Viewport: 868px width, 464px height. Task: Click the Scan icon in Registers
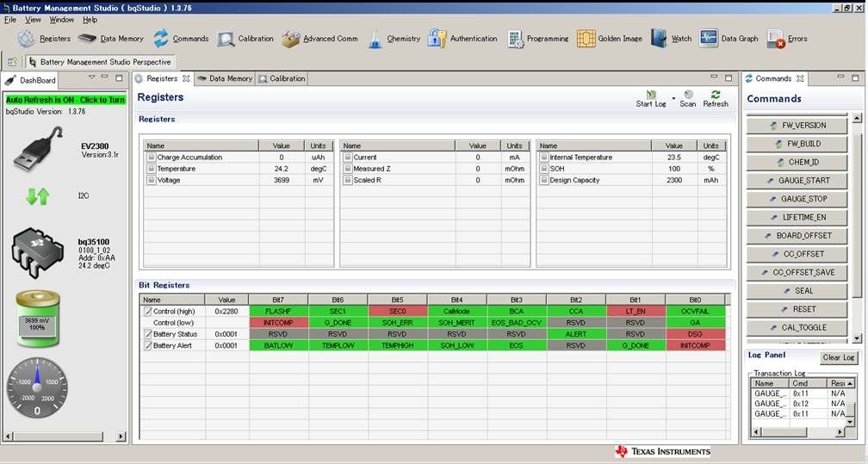[x=688, y=95]
